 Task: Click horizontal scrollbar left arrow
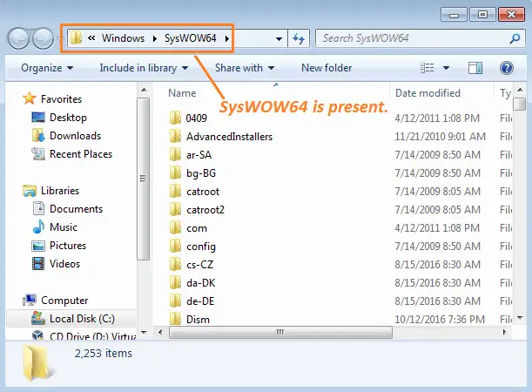pos(160,332)
